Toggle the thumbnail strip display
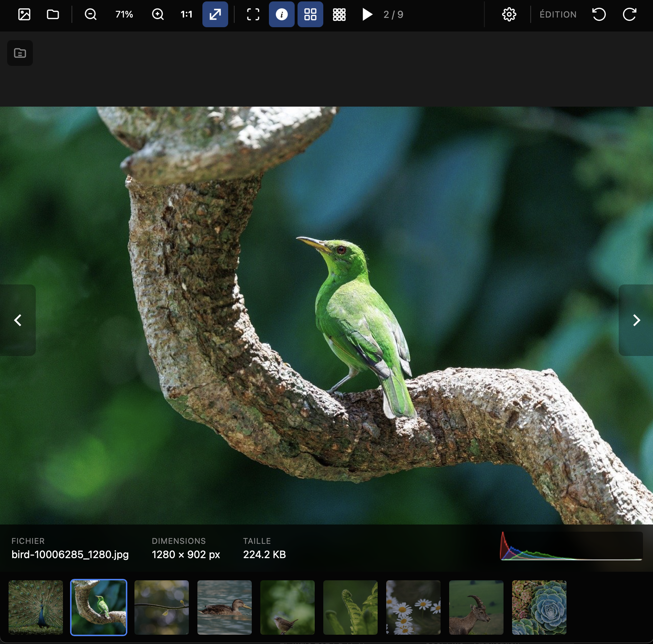The width and height of the screenshot is (653, 644). (x=310, y=14)
